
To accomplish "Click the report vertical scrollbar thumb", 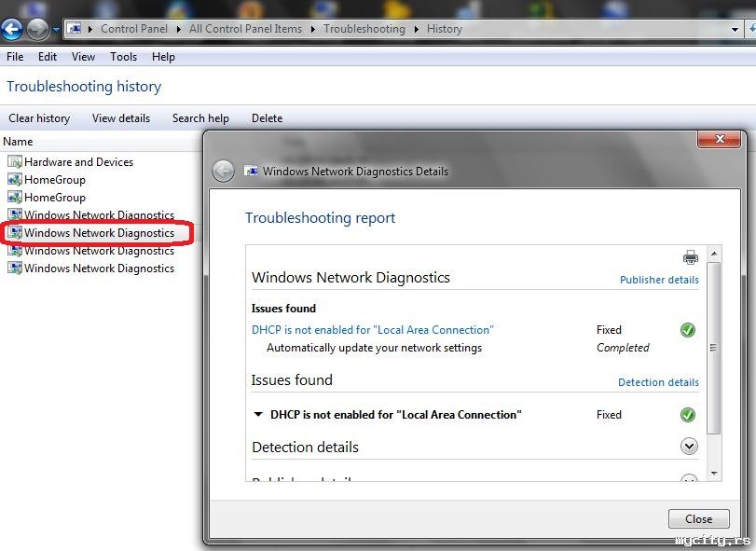I will click(714, 348).
